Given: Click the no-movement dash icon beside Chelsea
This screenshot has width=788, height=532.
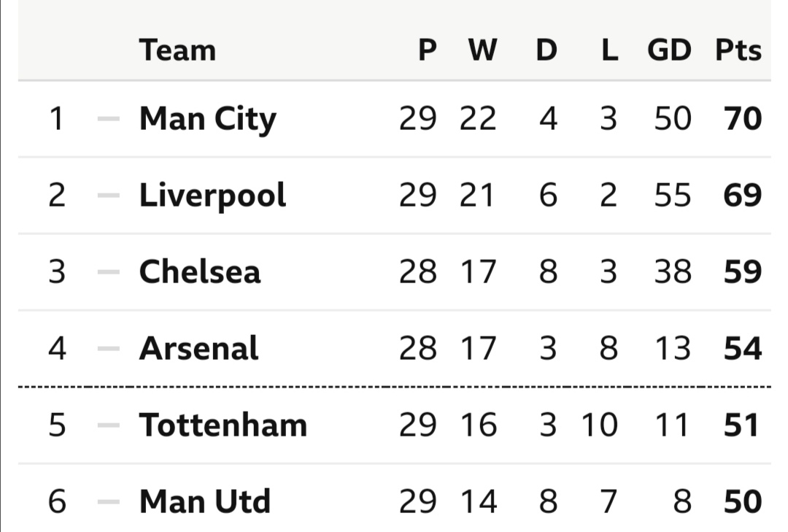Looking at the screenshot, I should point(109,272).
